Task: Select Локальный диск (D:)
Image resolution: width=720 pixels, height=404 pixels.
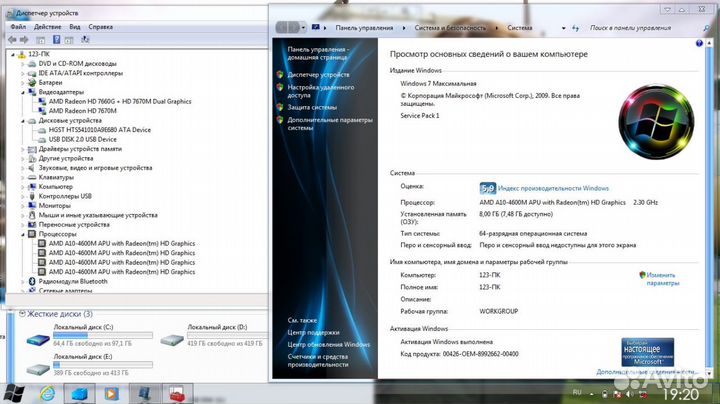Action: coord(214,337)
